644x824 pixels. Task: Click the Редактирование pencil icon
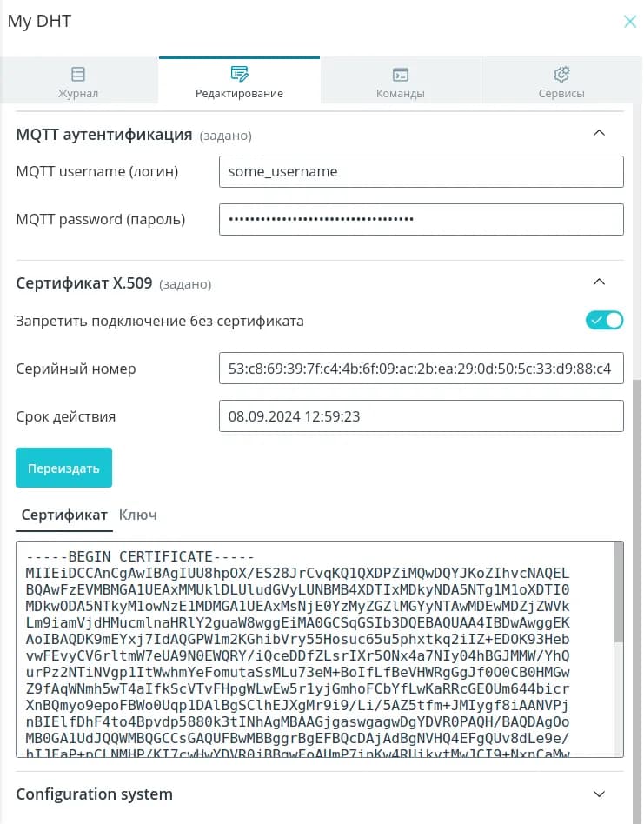(x=239, y=74)
